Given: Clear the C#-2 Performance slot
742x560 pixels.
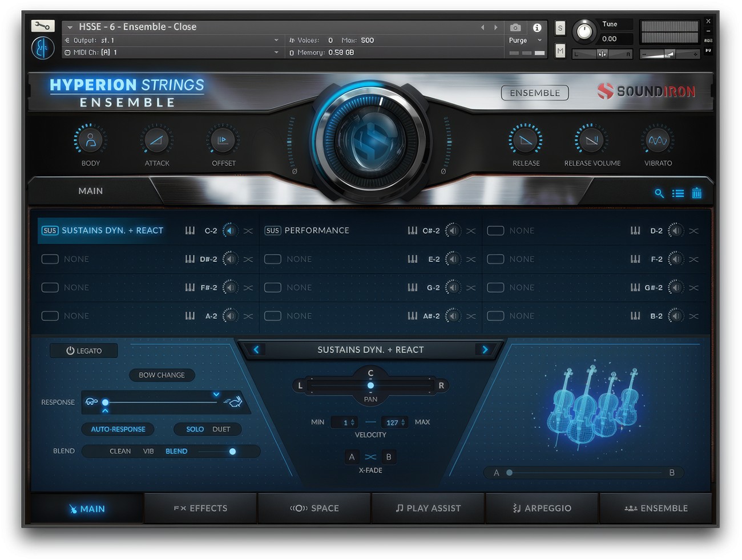Looking at the screenshot, I should point(471,231).
